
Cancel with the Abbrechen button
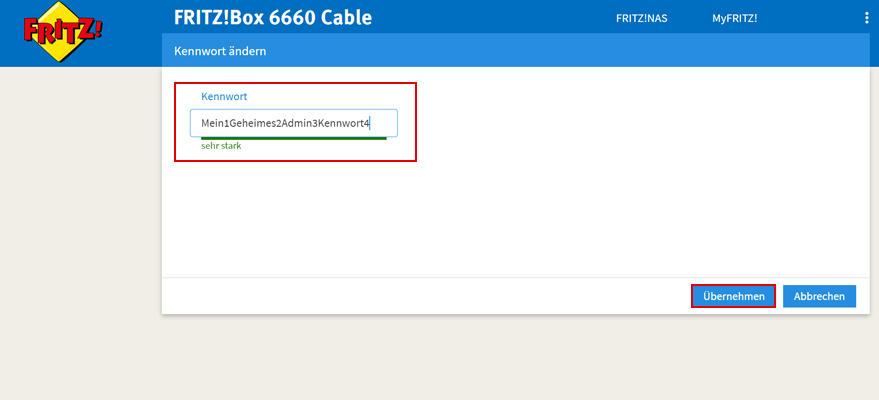click(819, 296)
